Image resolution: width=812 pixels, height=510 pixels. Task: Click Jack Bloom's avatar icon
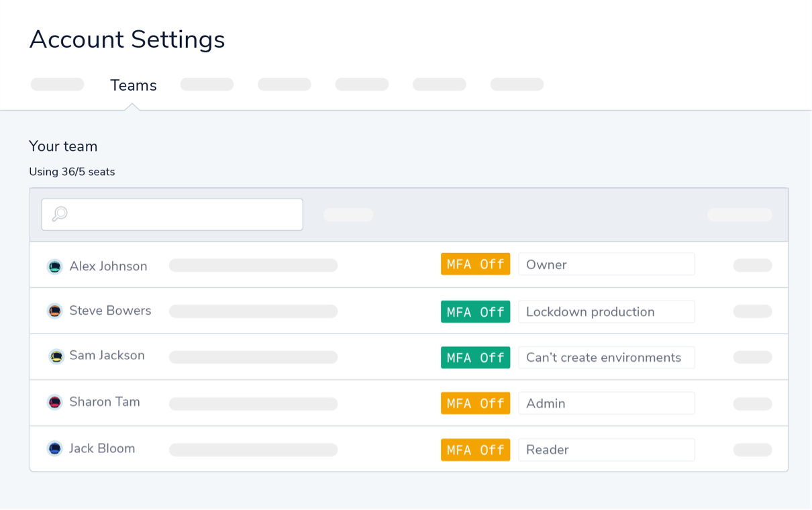[54, 448]
